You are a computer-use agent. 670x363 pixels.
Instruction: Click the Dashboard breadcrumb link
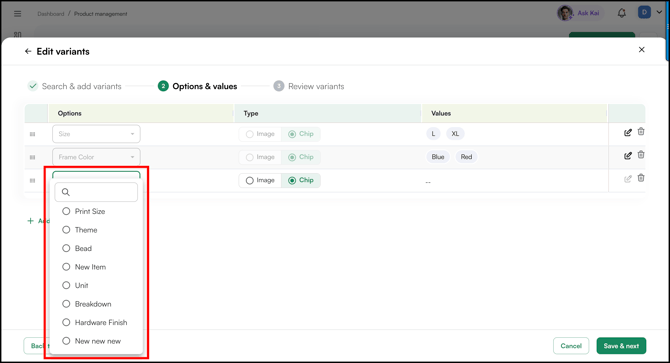coord(50,14)
